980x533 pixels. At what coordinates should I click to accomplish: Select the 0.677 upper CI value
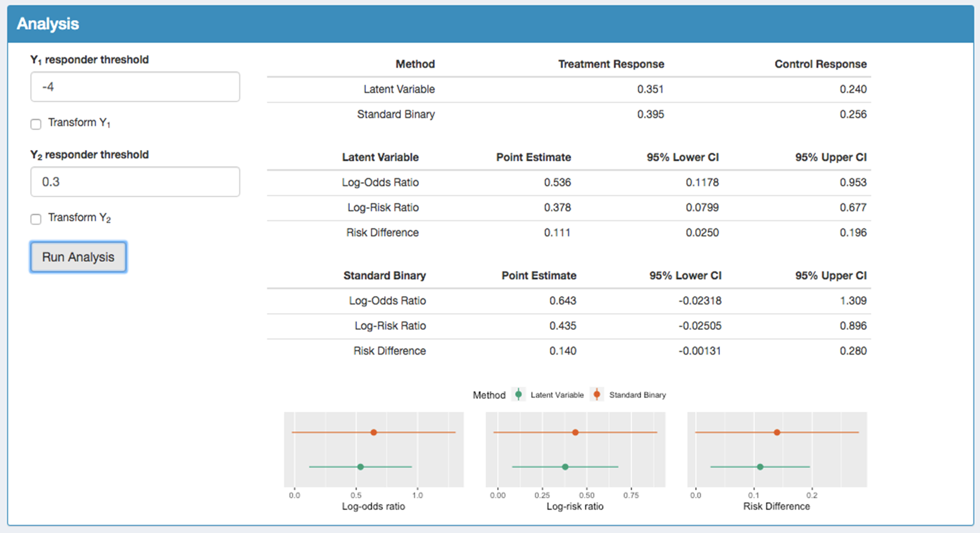coord(853,207)
